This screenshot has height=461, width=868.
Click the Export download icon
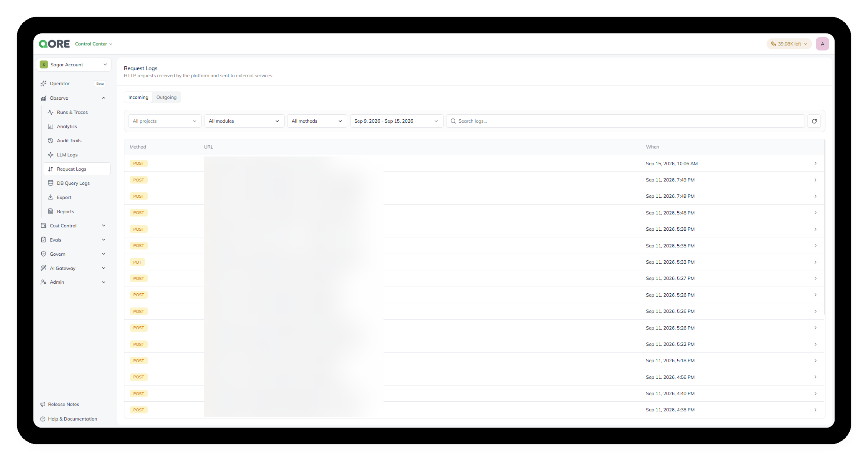pos(50,197)
